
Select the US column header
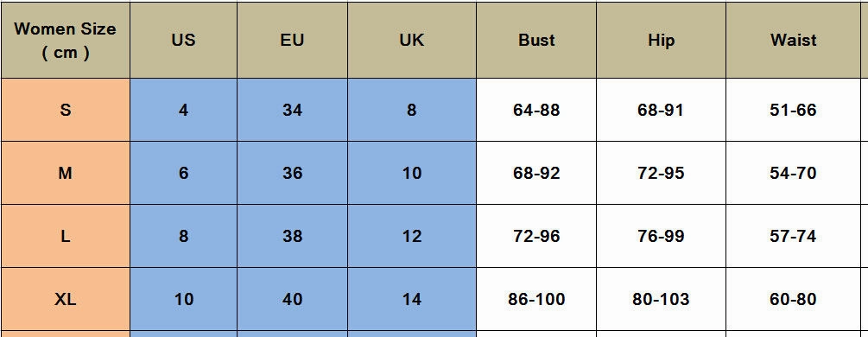[x=183, y=40]
